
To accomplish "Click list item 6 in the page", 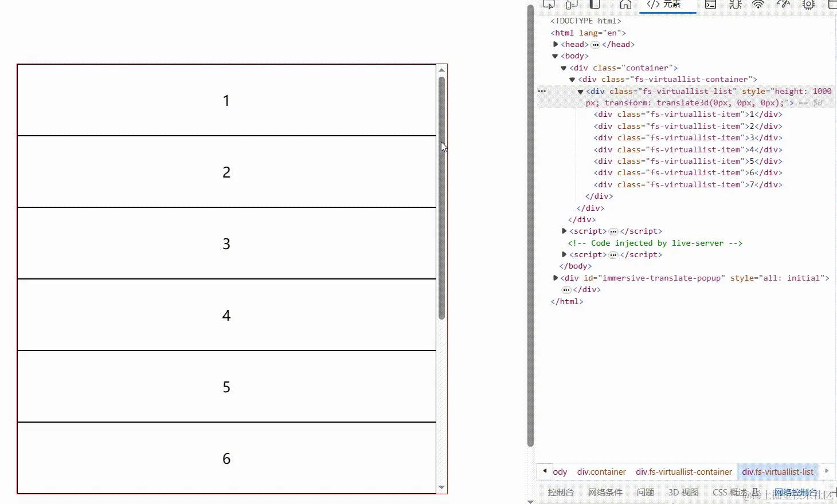I will point(226,458).
